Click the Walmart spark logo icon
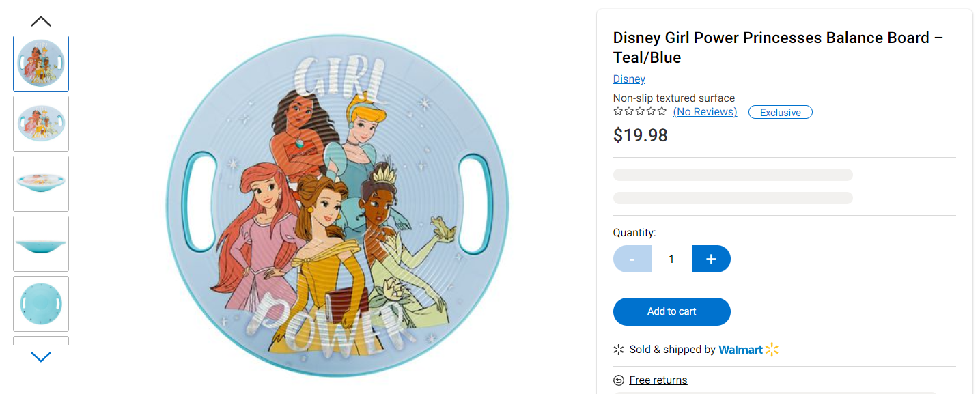This screenshot has height=394, width=980. coord(772,350)
